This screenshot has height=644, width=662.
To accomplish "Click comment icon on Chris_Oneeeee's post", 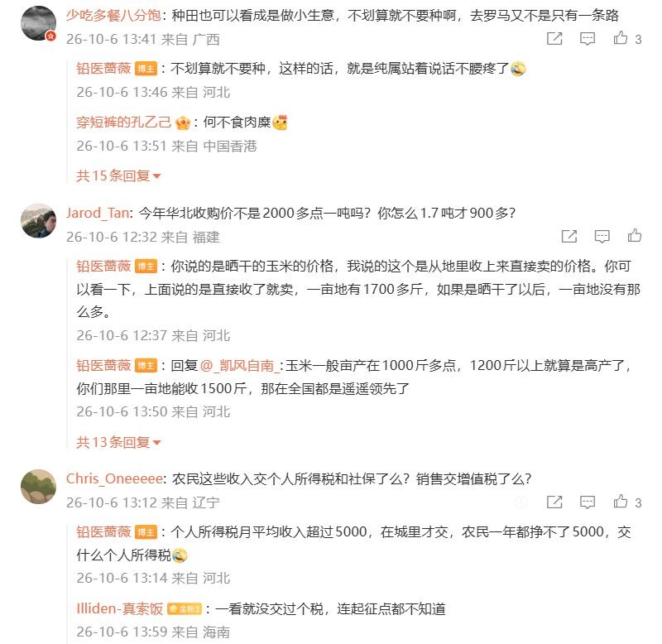I will click(x=588, y=502).
